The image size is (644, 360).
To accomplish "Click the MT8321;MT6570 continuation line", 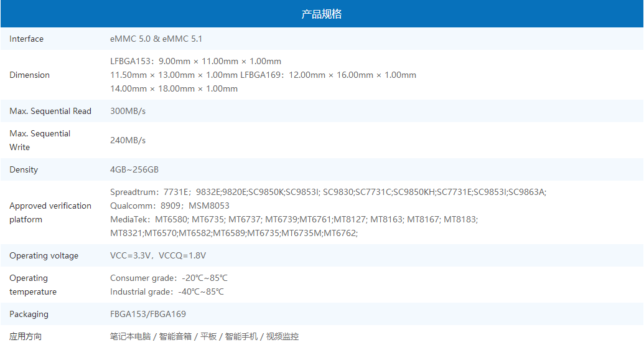I will pos(234,234).
